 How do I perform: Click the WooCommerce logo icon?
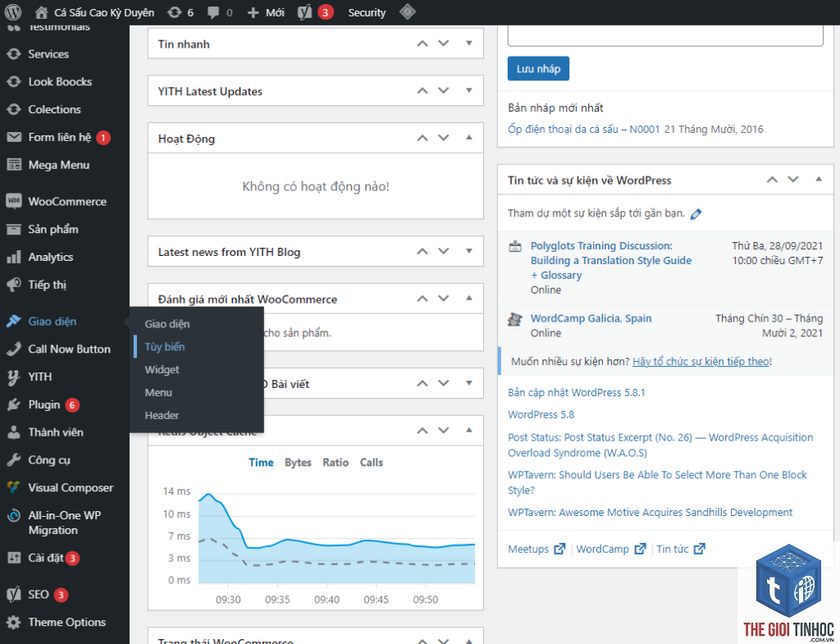14,202
